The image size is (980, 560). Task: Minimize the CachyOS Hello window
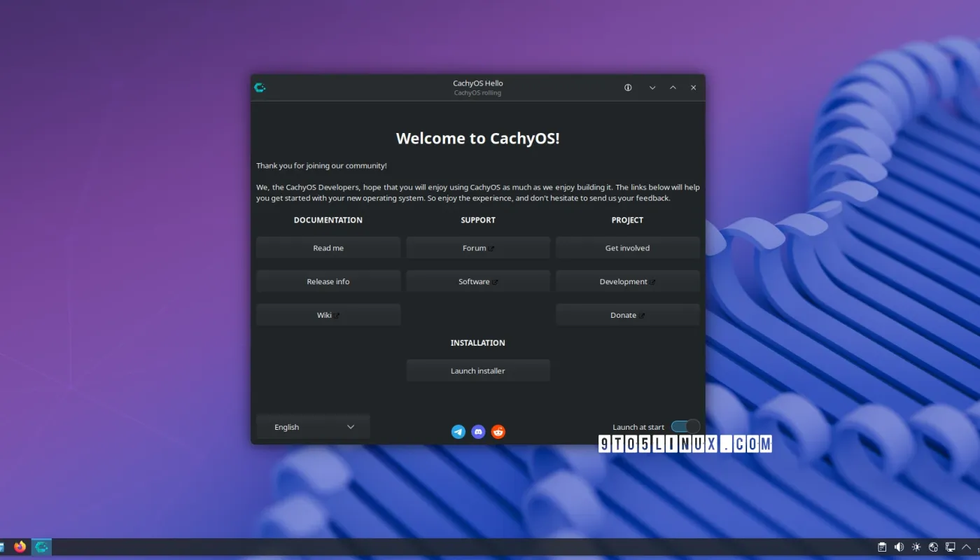tap(652, 87)
